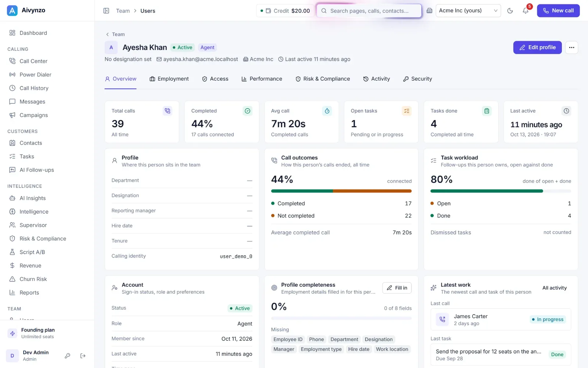The image size is (588, 368).
Task: Click Team in the breadcrumb
Action: pyautogui.click(x=123, y=11)
